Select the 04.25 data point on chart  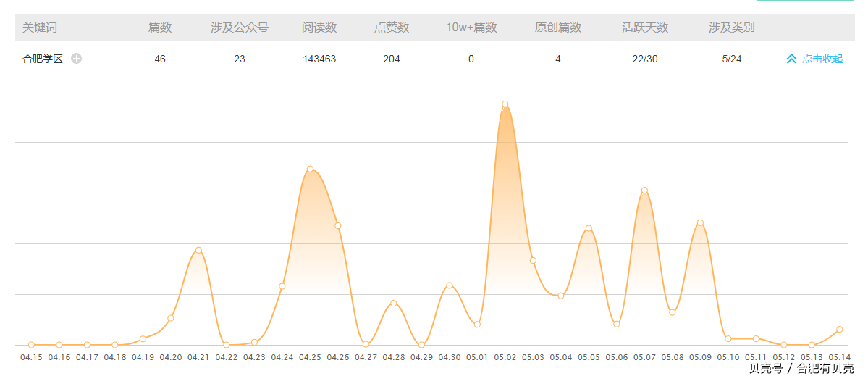point(310,169)
